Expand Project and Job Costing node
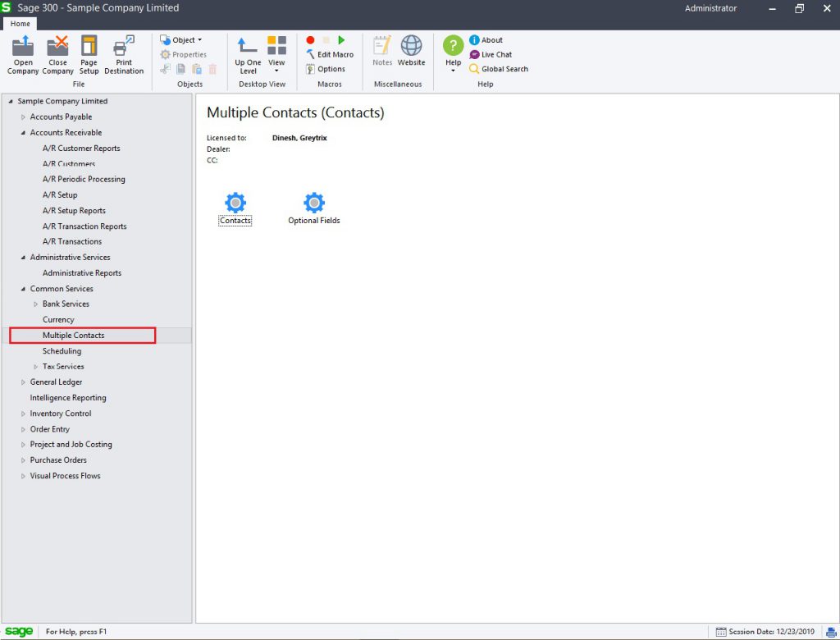This screenshot has width=840, height=640. 23,445
